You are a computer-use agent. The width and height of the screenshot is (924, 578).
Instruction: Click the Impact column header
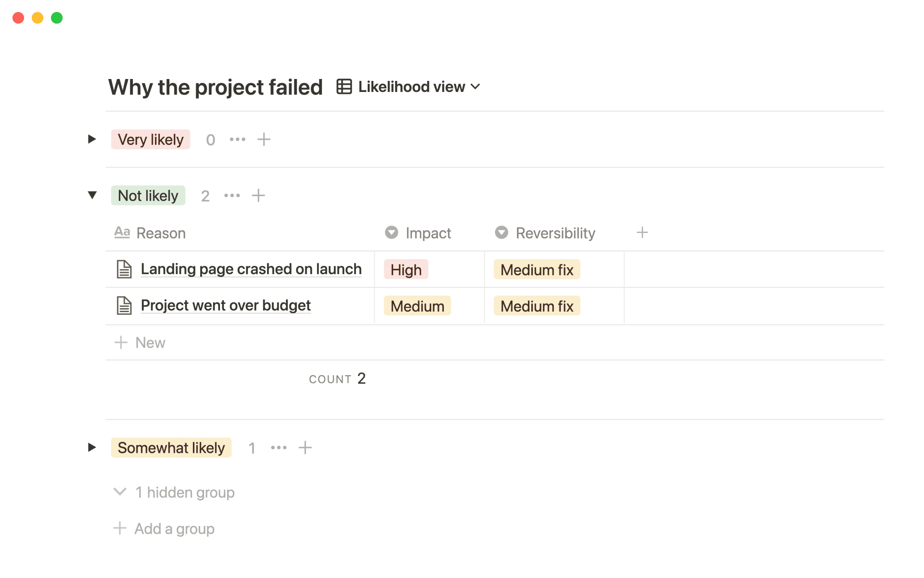[428, 233]
